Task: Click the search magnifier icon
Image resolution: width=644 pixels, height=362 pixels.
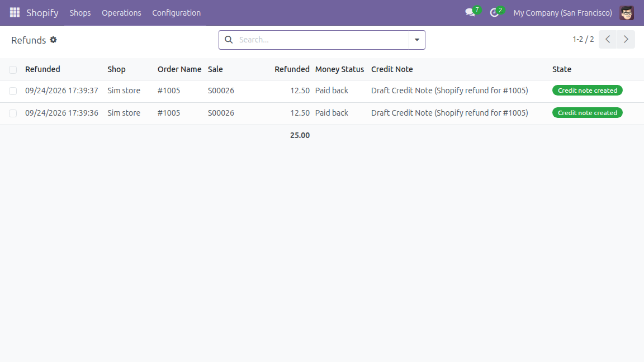Action: [229, 40]
